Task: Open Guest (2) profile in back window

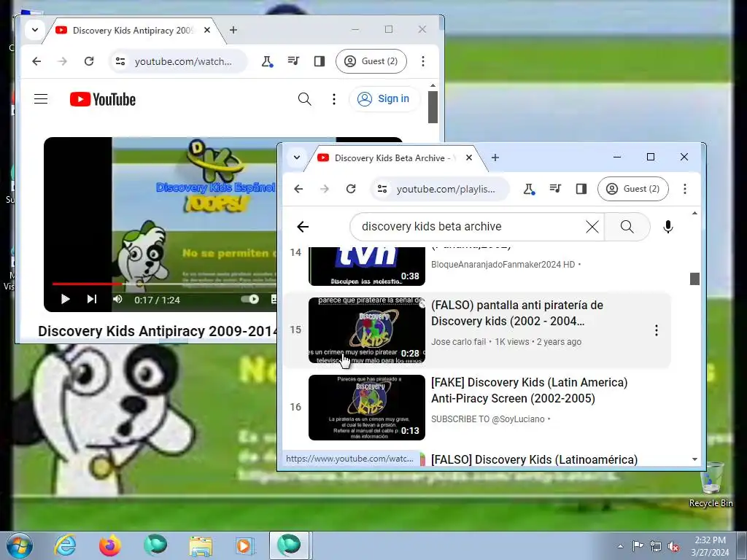Action: [x=371, y=61]
